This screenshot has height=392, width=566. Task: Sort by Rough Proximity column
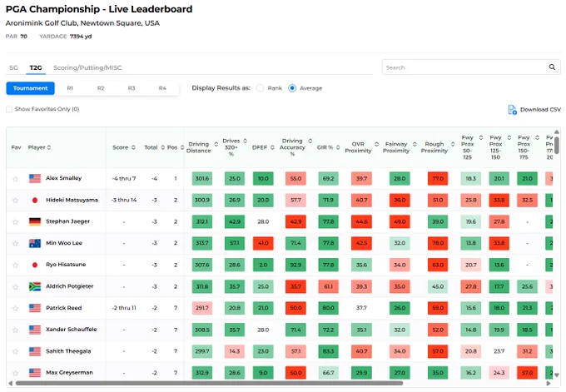coord(453,144)
